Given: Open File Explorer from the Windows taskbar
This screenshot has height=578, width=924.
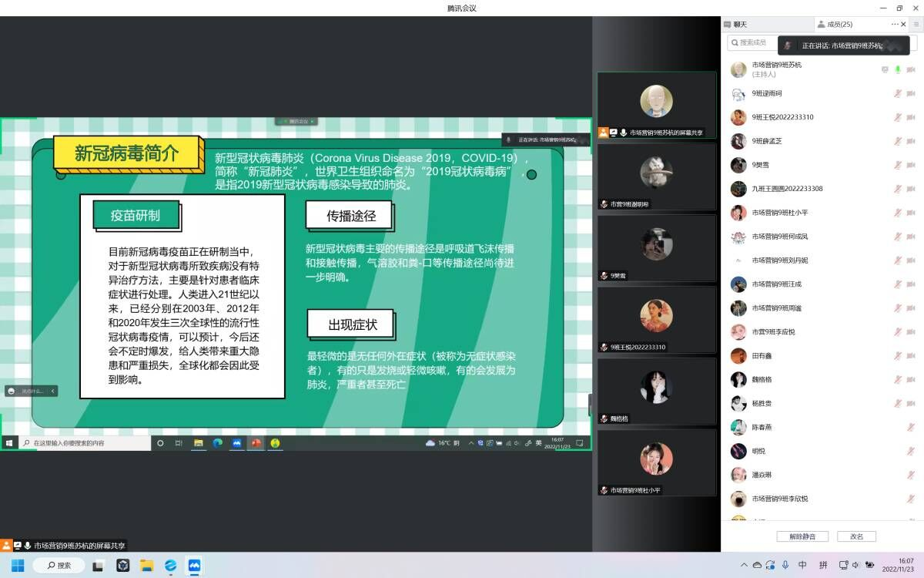Looking at the screenshot, I should coord(146,565).
